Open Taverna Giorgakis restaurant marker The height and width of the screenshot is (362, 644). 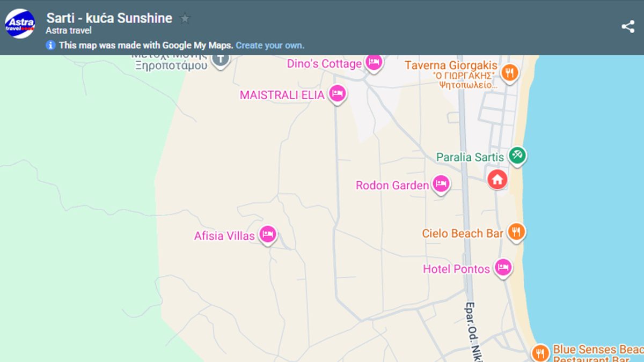tap(509, 71)
